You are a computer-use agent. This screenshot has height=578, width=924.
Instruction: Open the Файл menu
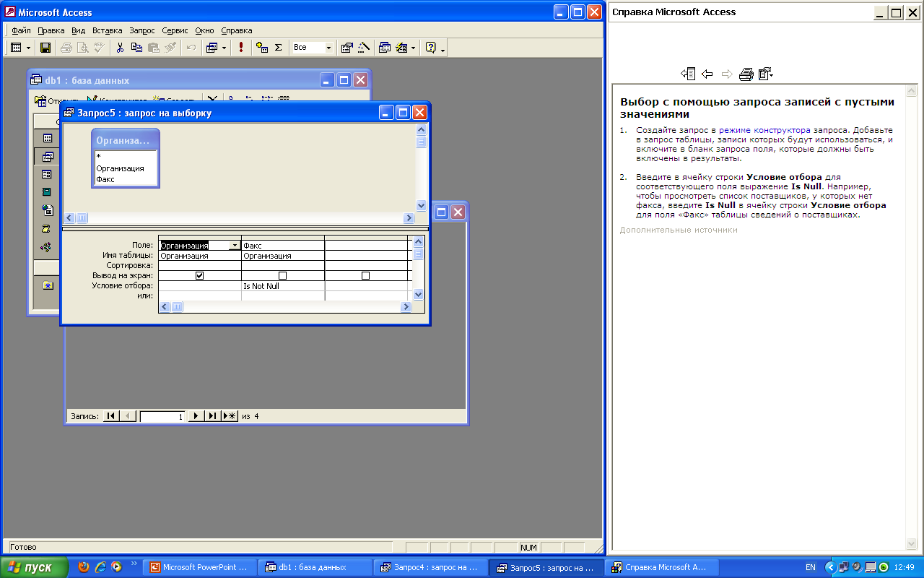tap(21, 30)
